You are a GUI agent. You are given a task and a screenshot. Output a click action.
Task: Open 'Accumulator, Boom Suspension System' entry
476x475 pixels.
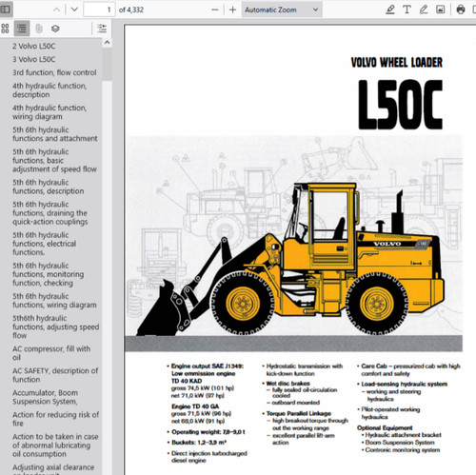click(x=45, y=397)
